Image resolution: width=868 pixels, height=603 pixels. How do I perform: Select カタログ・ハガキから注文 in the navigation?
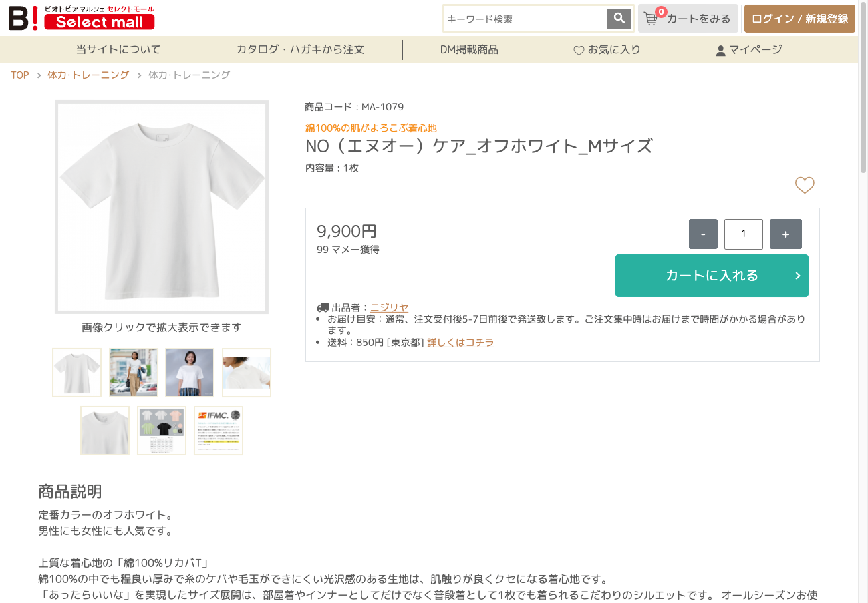point(301,49)
